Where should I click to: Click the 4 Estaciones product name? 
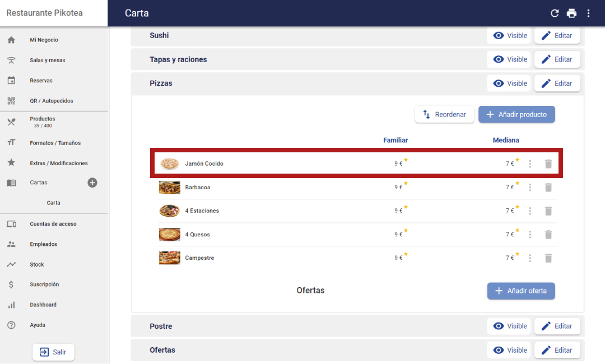[x=202, y=211]
